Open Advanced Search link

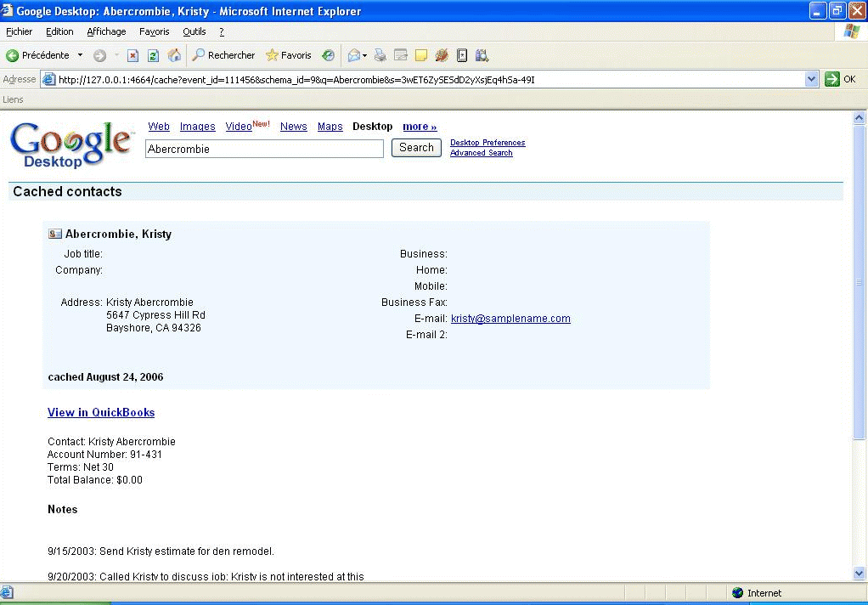(481, 153)
